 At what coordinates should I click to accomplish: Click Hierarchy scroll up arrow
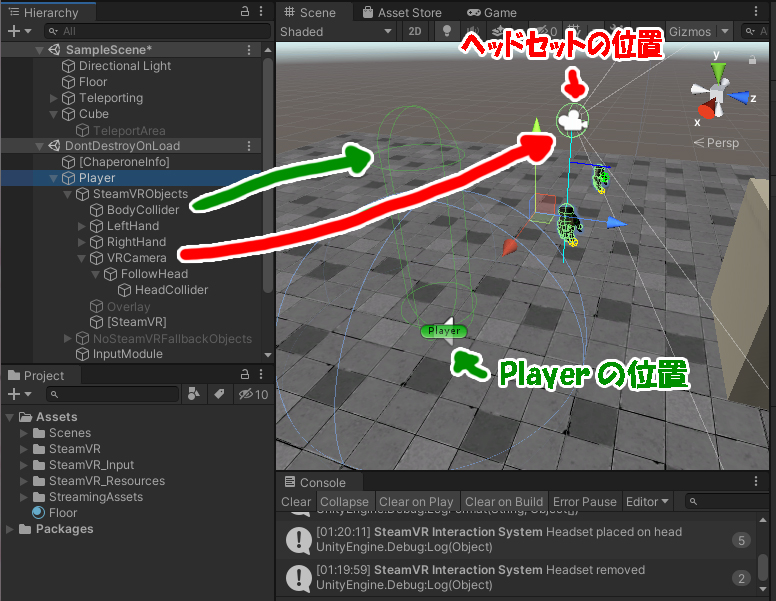click(268, 50)
